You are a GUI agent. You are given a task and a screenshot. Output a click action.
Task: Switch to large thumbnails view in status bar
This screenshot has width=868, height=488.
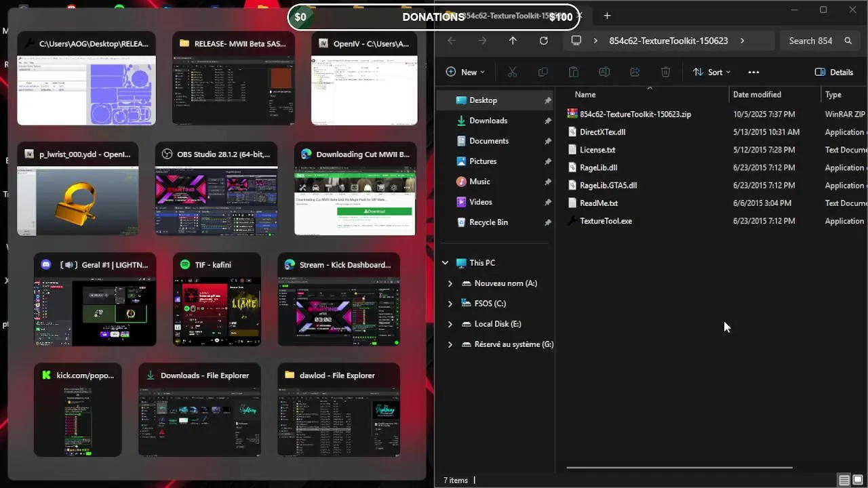pos(858,481)
